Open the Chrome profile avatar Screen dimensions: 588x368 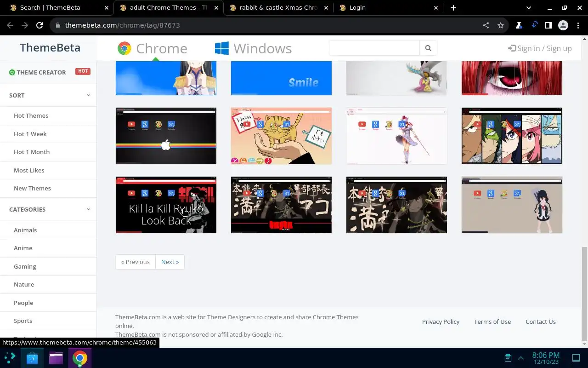(x=563, y=25)
